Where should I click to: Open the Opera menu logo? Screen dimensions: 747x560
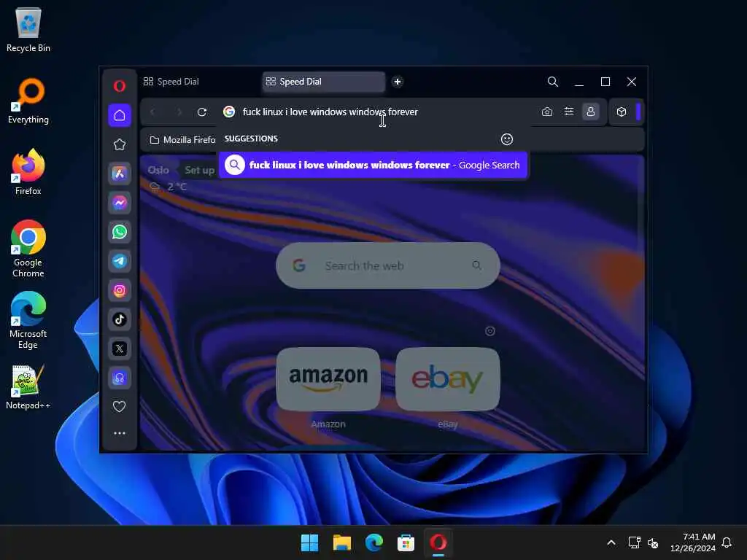120,86
